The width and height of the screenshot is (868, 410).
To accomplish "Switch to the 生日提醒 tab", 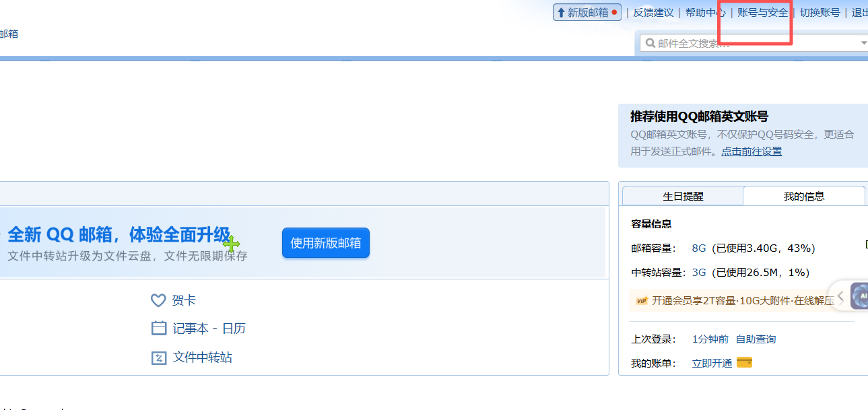I will point(683,196).
